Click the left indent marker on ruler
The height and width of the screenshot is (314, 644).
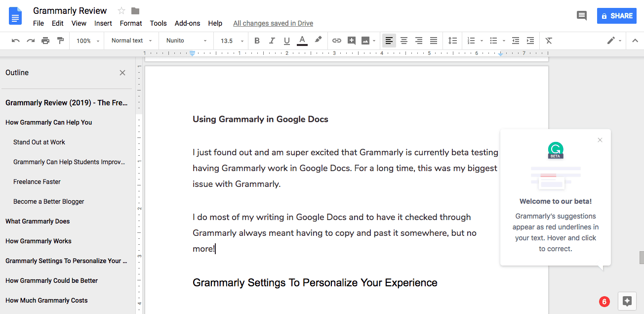tap(193, 54)
